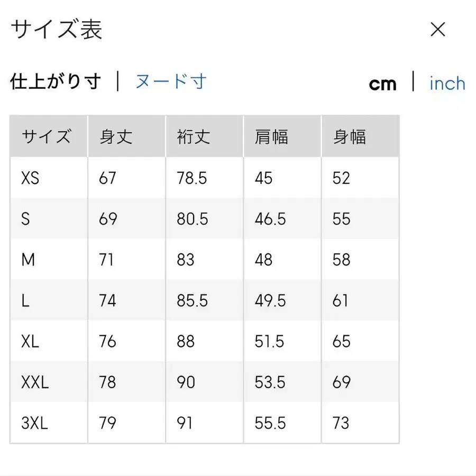Click the 85.5 裄丈 value for size L
The image size is (476, 476).
pos(193,300)
